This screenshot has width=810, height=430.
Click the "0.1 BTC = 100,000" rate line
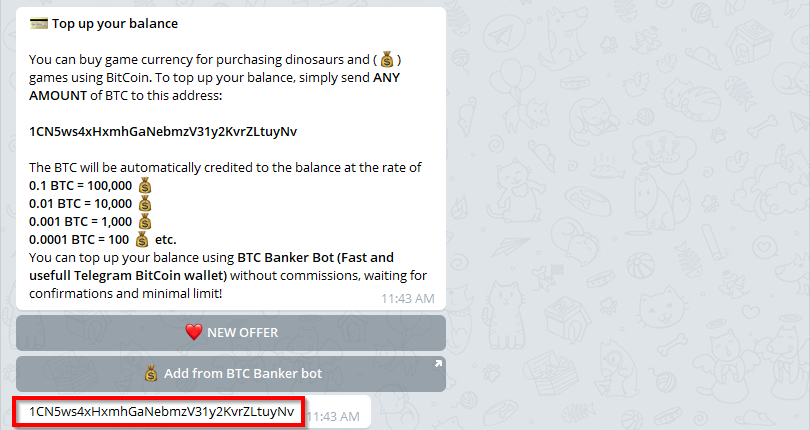pos(81,186)
